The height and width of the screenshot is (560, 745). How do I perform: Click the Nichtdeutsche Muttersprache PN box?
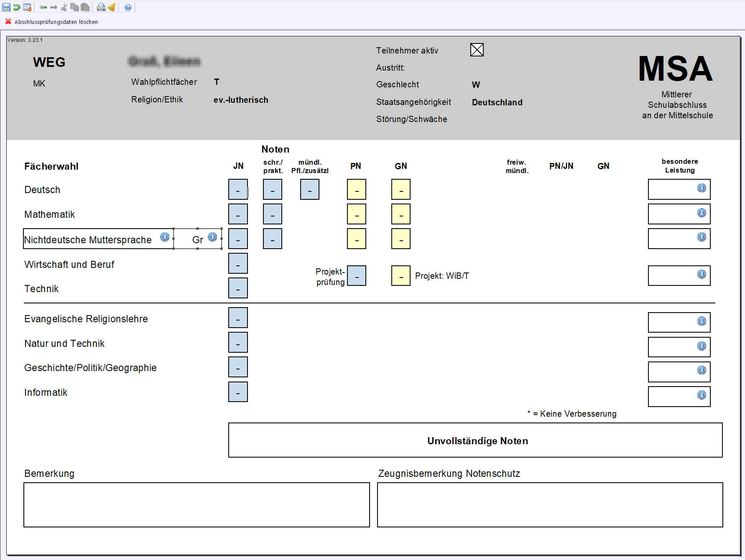click(357, 239)
